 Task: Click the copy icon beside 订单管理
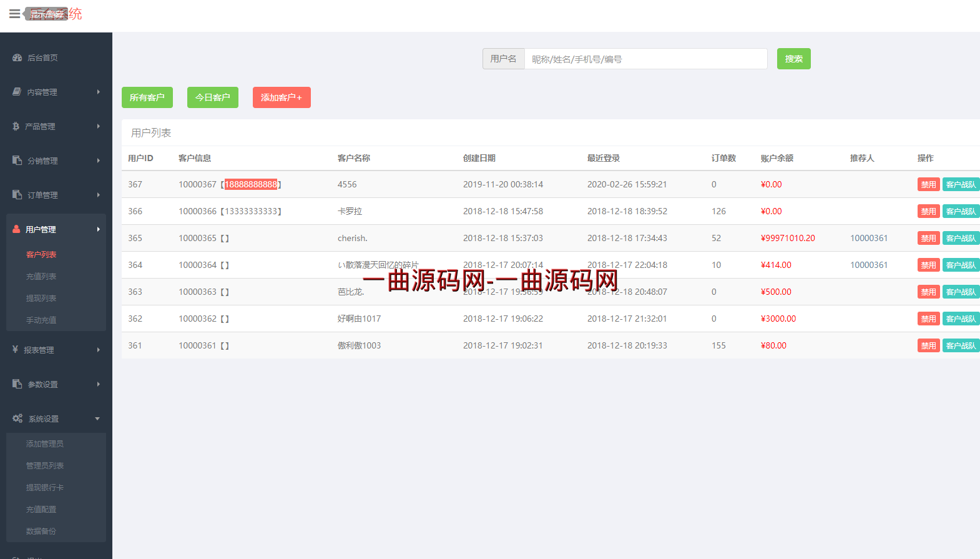[17, 195]
